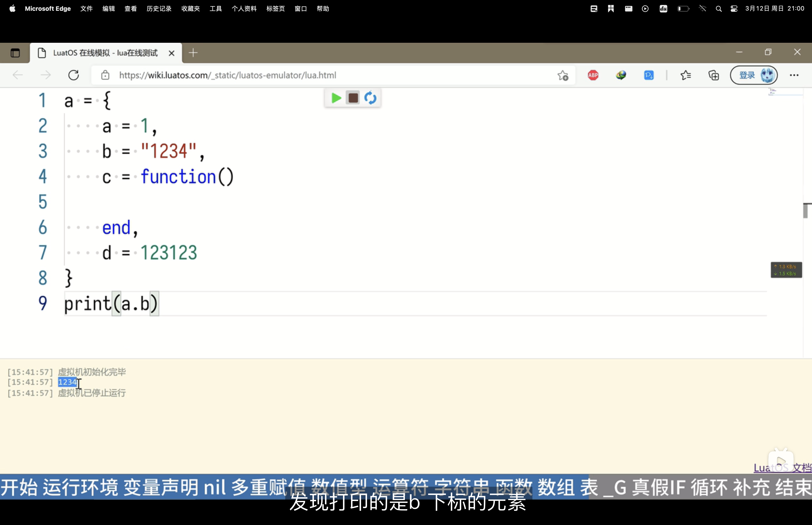Open the 帮助 menu
Viewport: 812px width, 525px height.
323,8
